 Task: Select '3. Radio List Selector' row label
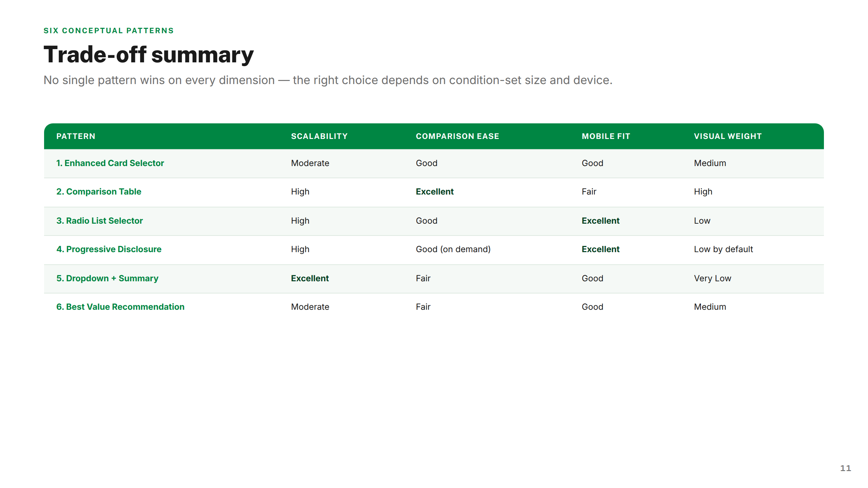(x=99, y=221)
